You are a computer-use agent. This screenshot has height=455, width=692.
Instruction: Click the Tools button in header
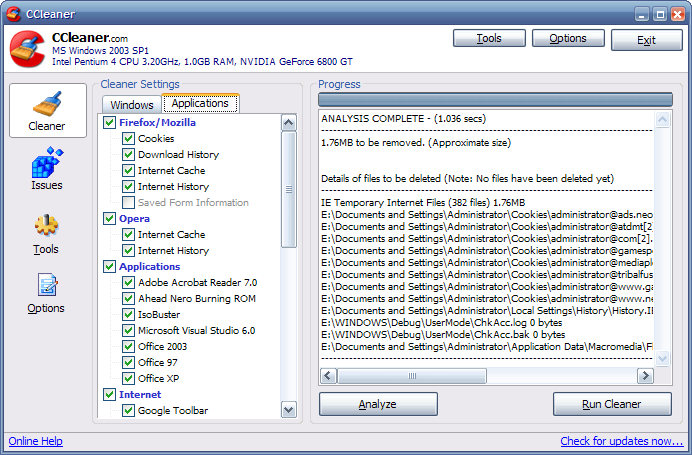(x=489, y=38)
